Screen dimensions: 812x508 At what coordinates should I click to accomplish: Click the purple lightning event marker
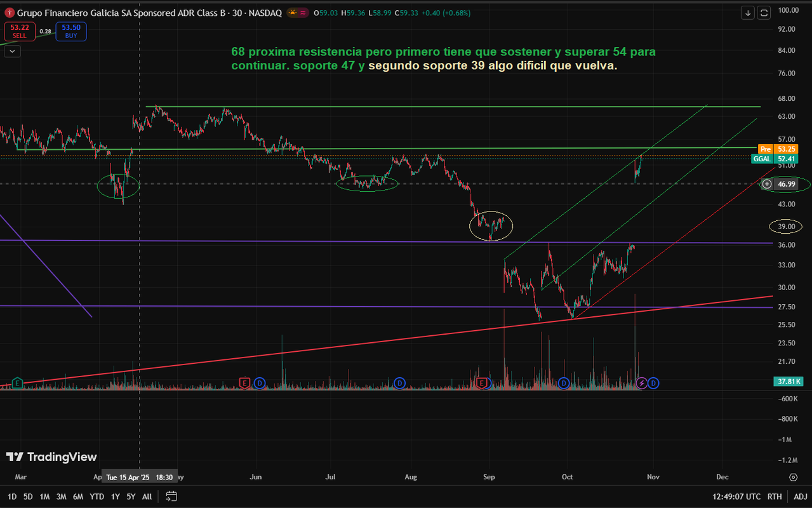click(x=642, y=383)
